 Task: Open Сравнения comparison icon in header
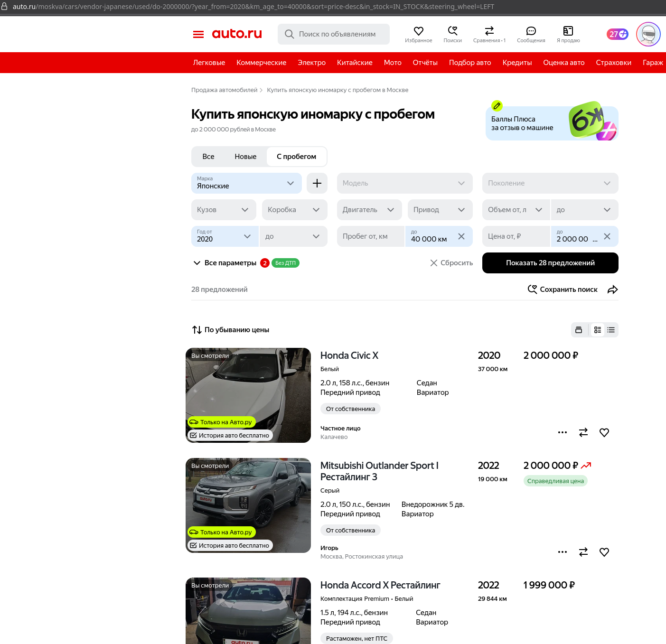coord(489,34)
